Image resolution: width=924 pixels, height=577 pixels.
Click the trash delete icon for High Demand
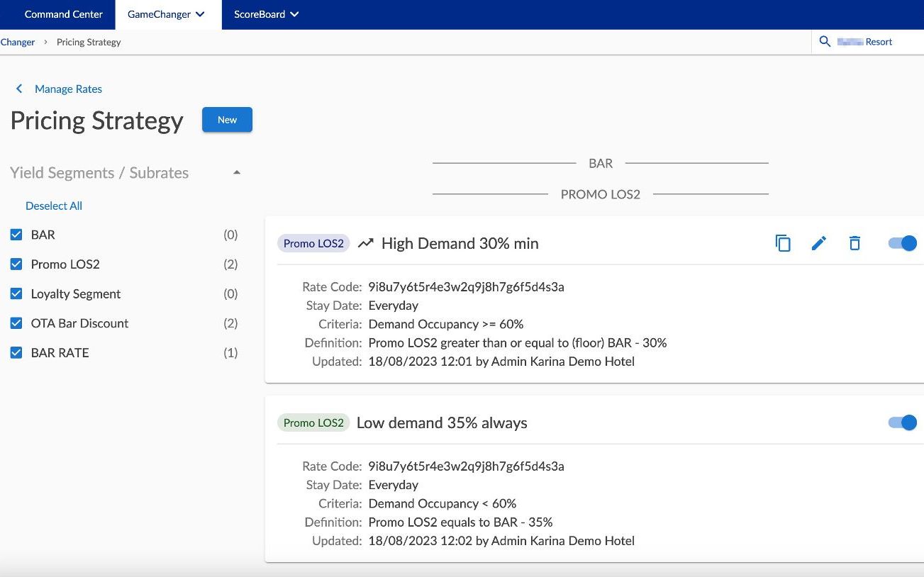click(x=855, y=243)
